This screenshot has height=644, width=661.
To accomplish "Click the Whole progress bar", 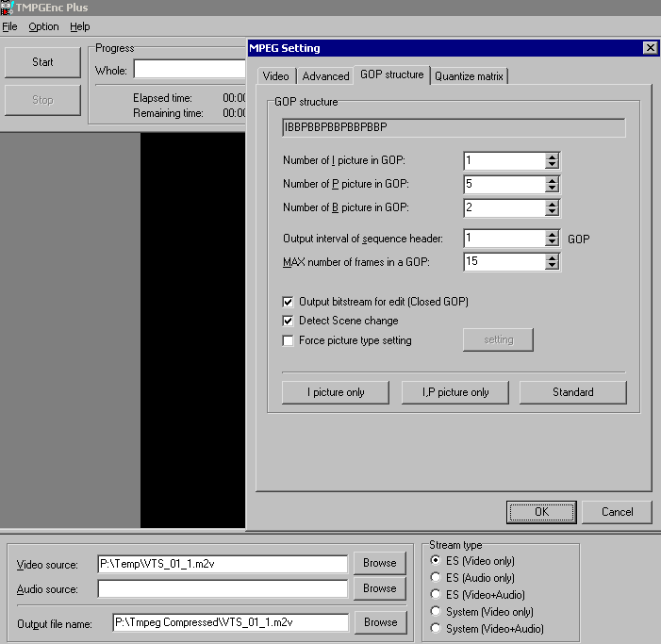I will [190, 69].
